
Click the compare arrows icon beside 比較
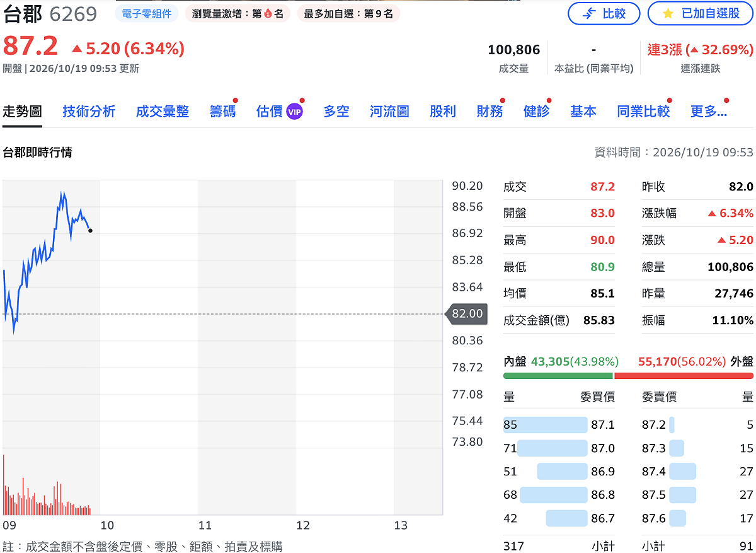[589, 13]
